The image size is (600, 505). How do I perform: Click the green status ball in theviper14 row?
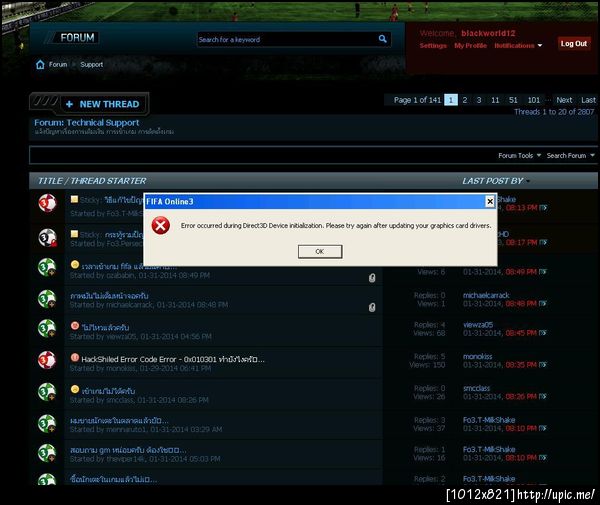(47, 453)
